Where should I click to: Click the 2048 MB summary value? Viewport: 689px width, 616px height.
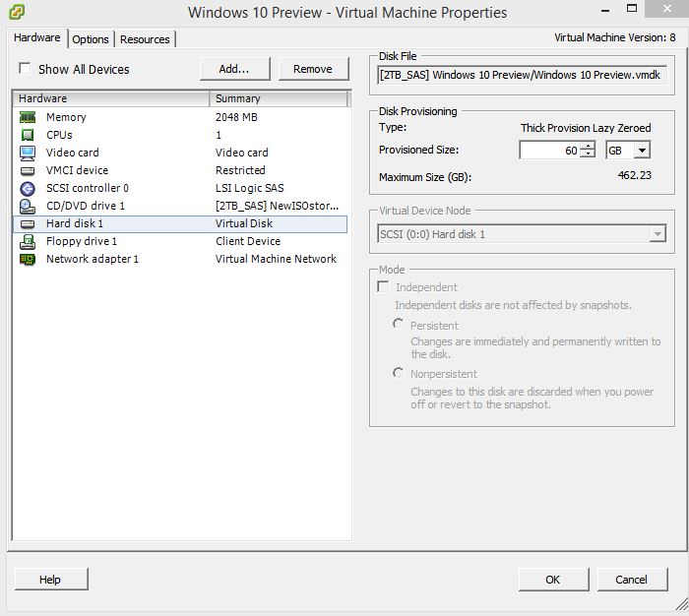[236, 117]
